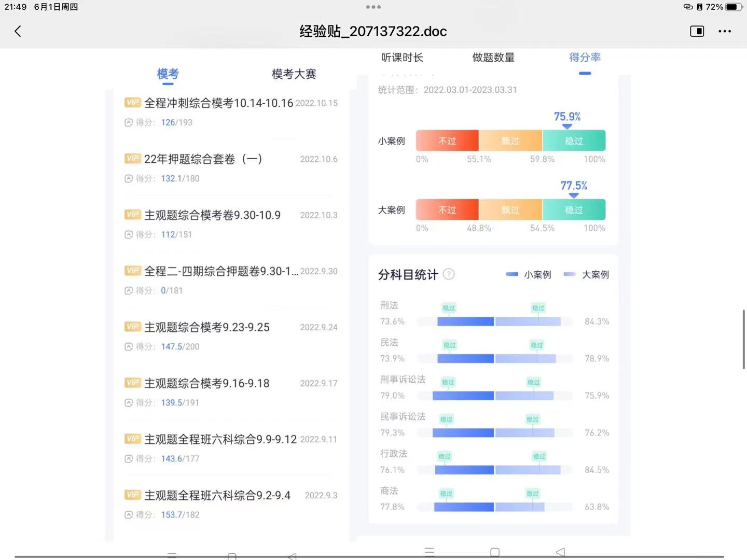The height and width of the screenshot is (560, 747).
Task: Toggle the split view layout icon
Action: [697, 31]
